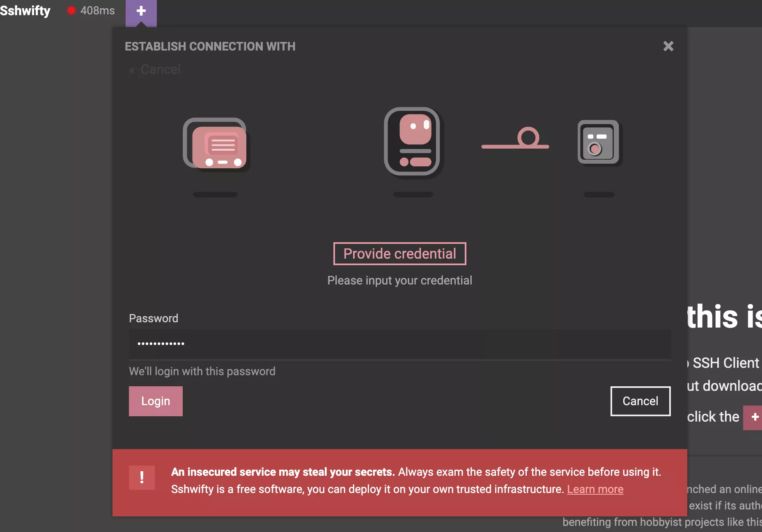762x532 pixels.
Task: Go back using the « Cancel link
Action: point(155,70)
